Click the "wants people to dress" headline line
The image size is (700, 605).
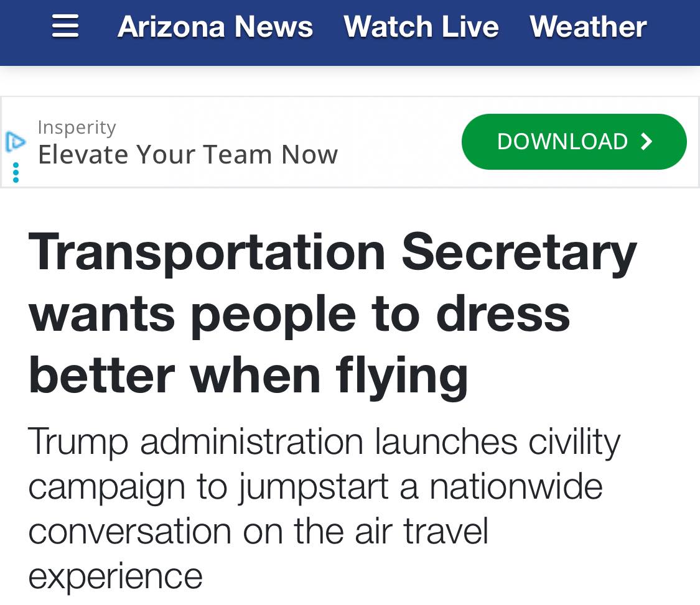click(x=299, y=313)
